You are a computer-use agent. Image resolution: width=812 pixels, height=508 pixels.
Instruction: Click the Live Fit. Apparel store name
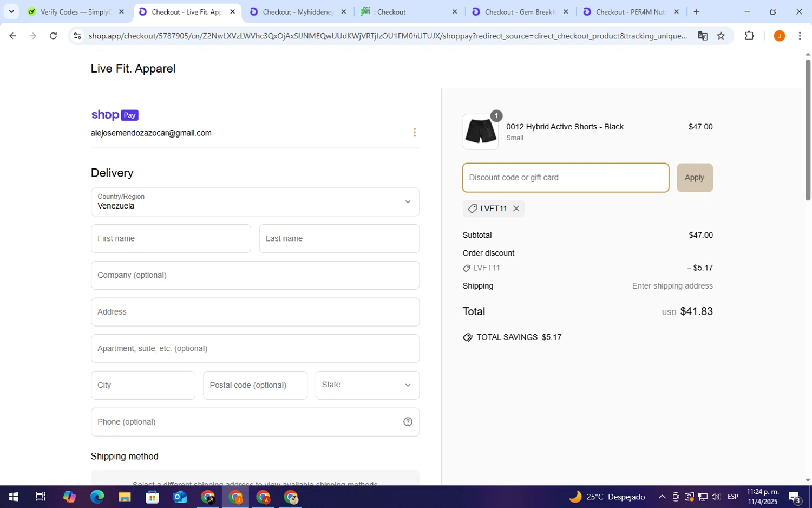tap(133, 68)
